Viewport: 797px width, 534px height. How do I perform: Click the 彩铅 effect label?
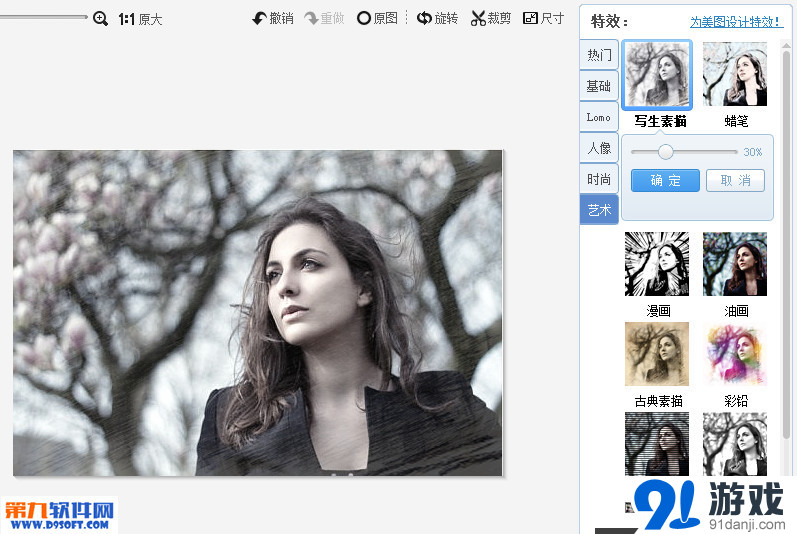pyautogui.click(x=736, y=401)
